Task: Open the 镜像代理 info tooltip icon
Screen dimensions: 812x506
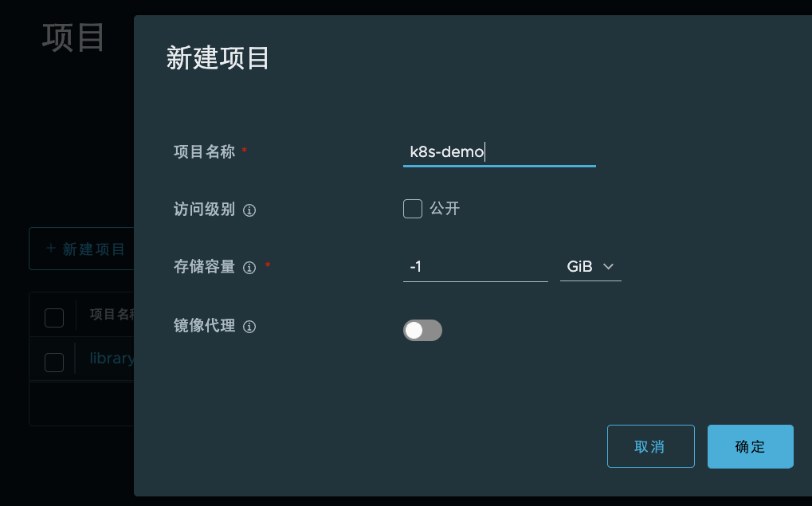Action: [249, 327]
